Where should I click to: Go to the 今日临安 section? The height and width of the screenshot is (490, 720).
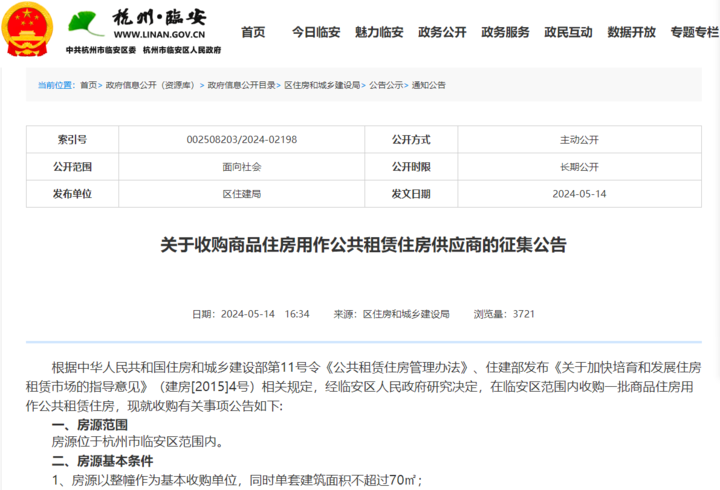(x=316, y=32)
